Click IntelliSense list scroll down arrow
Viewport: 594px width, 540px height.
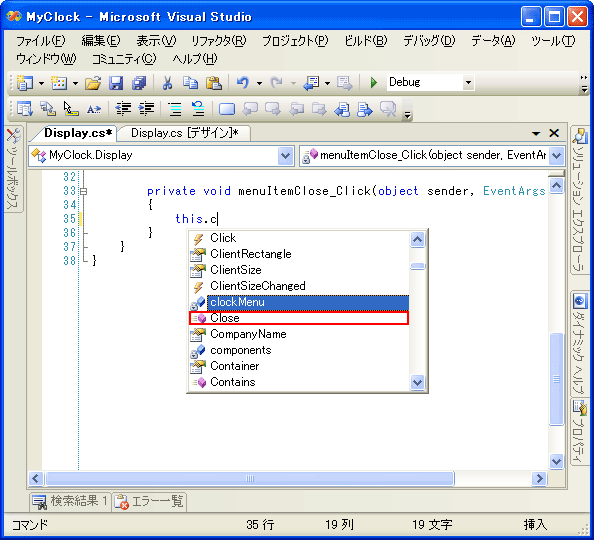click(417, 382)
